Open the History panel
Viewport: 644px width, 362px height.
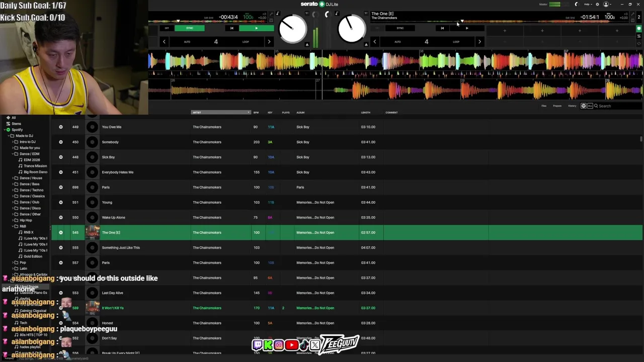point(572,106)
